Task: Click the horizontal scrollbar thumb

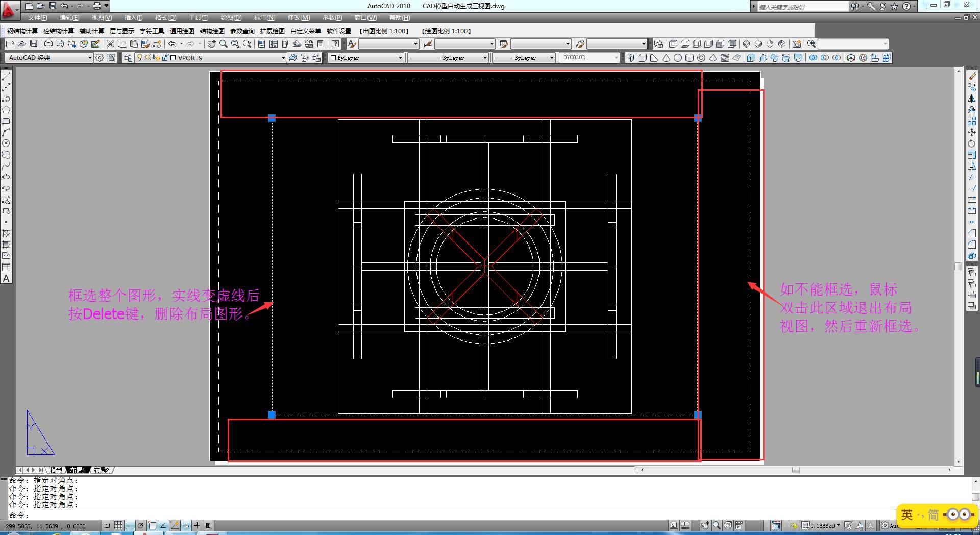Action: pos(796,470)
